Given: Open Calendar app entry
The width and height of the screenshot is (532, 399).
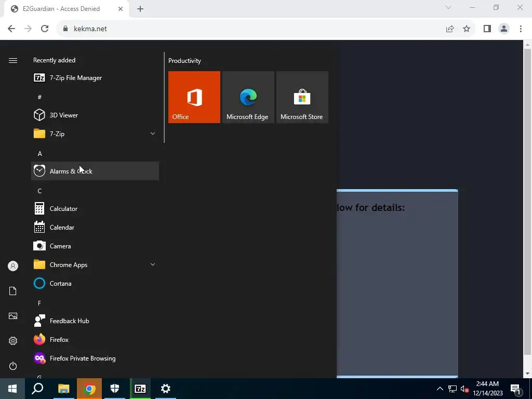Looking at the screenshot, I should pos(95,228).
